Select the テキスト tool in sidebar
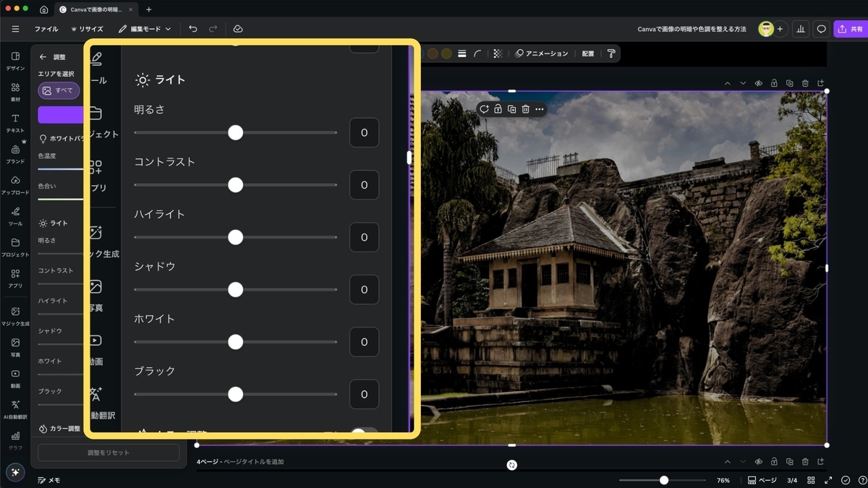The image size is (868, 488). click(15, 123)
